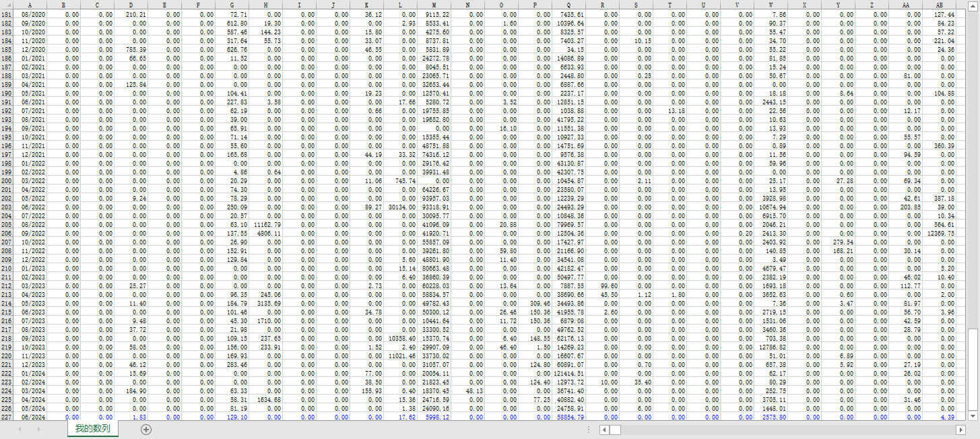Click the previous sheet navigation arrow
Image resolution: width=980 pixels, height=439 pixels.
pos(20,430)
